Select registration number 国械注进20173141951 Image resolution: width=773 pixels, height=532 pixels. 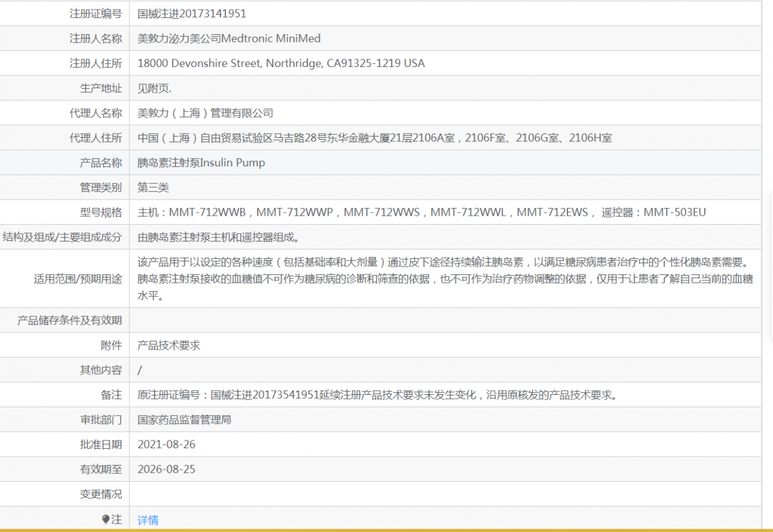pos(192,14)
